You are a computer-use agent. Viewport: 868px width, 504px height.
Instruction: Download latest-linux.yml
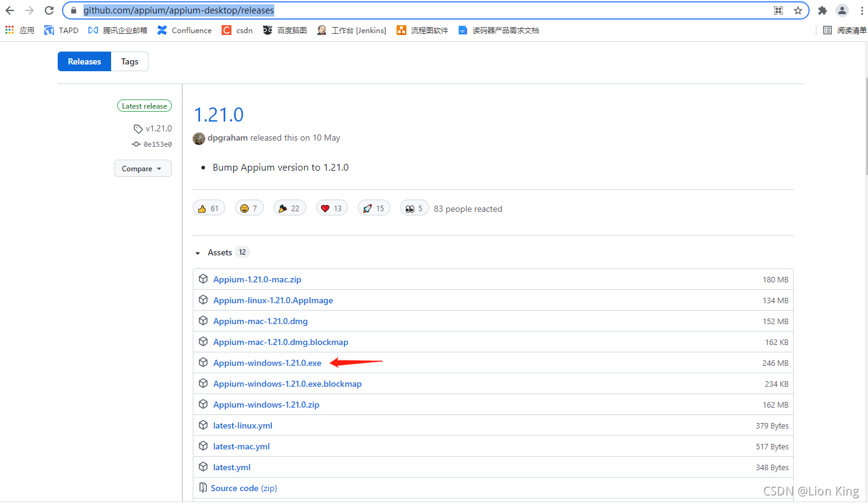[x=242, y=425]
